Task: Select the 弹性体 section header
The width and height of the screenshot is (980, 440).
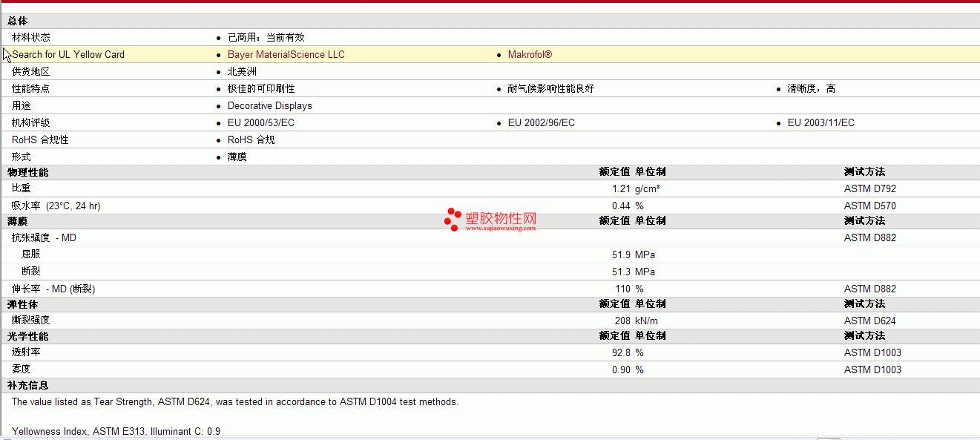Action: 23,304
